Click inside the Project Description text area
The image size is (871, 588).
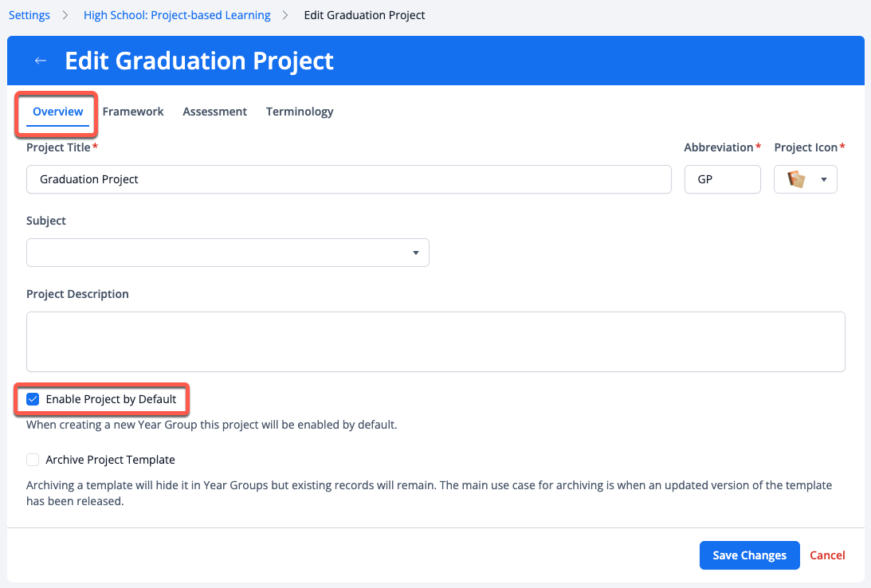tap(435, 341)
